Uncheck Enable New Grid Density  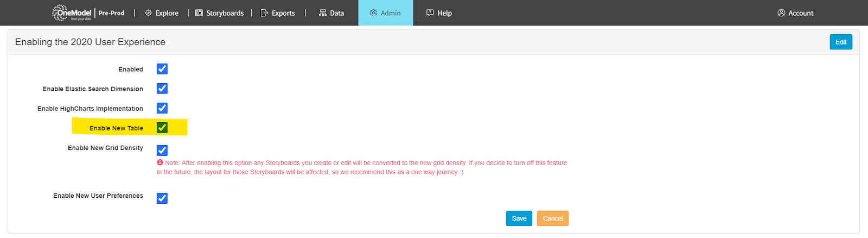162,151
